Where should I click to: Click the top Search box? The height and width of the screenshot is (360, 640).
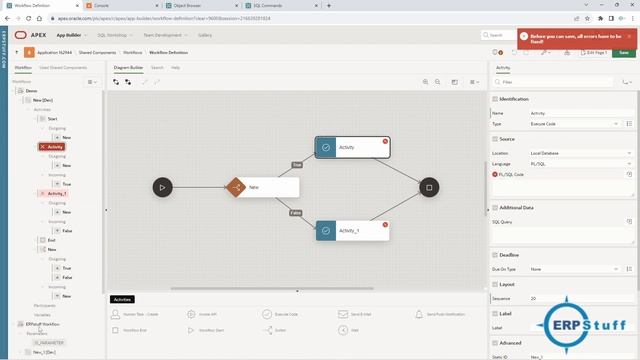pyautogui.click(x=499, y=35)
